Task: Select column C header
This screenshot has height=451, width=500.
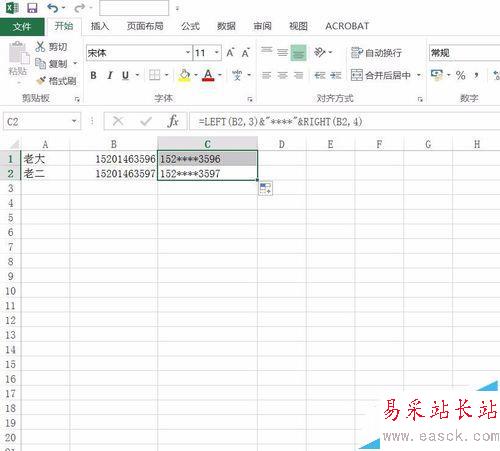Action: (x=207, y=144)
